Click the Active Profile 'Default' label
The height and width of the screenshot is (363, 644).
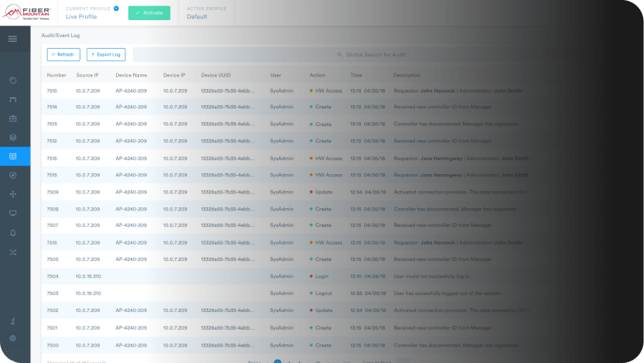tap(196, 16)
